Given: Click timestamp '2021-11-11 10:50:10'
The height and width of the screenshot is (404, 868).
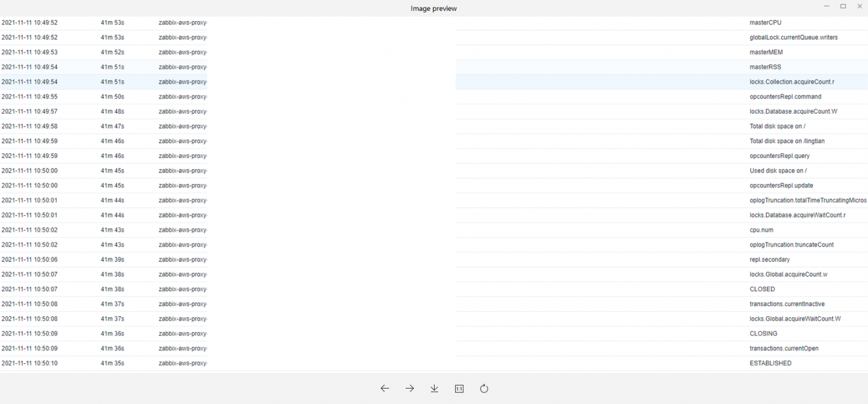Looking at the screenshot, I should coord(29,363).
